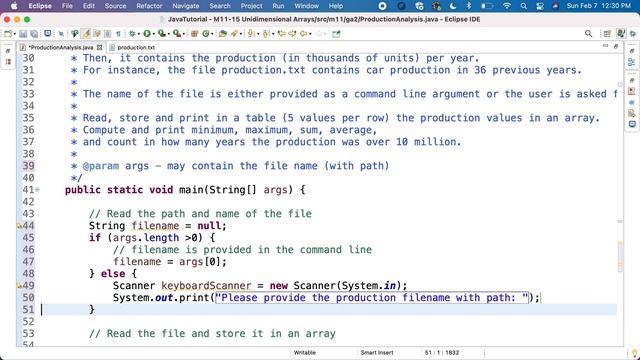Click the tip lightbulb in status bar corner
Image resolution: width=640 pixels, height=360 pixels.
(x=634, y=353)
